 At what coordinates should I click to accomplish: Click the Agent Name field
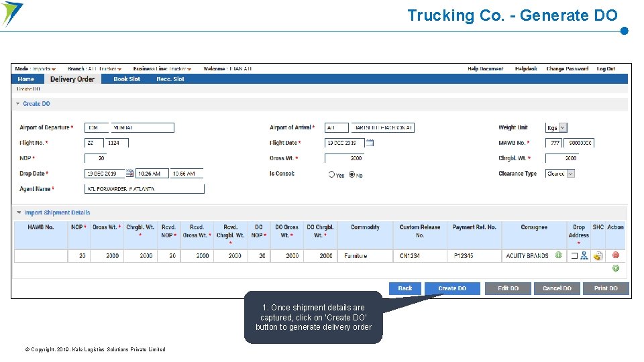[144, 189]
